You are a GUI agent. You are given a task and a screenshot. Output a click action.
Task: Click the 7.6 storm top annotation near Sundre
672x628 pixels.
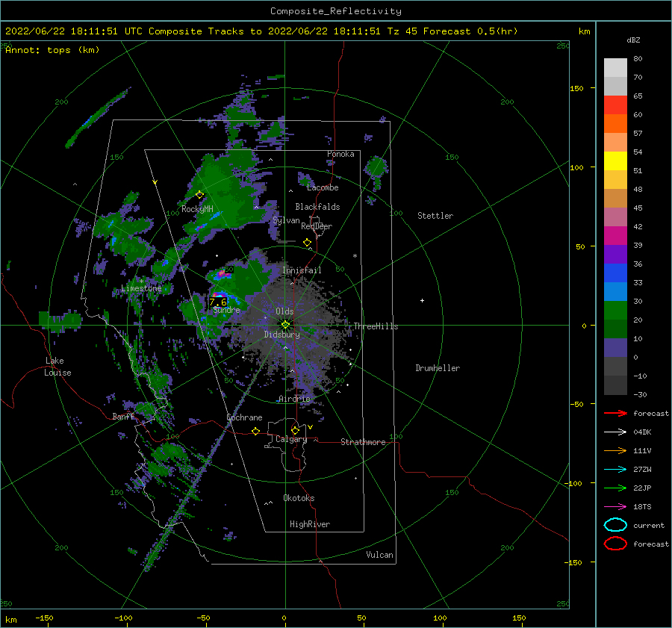218,302
